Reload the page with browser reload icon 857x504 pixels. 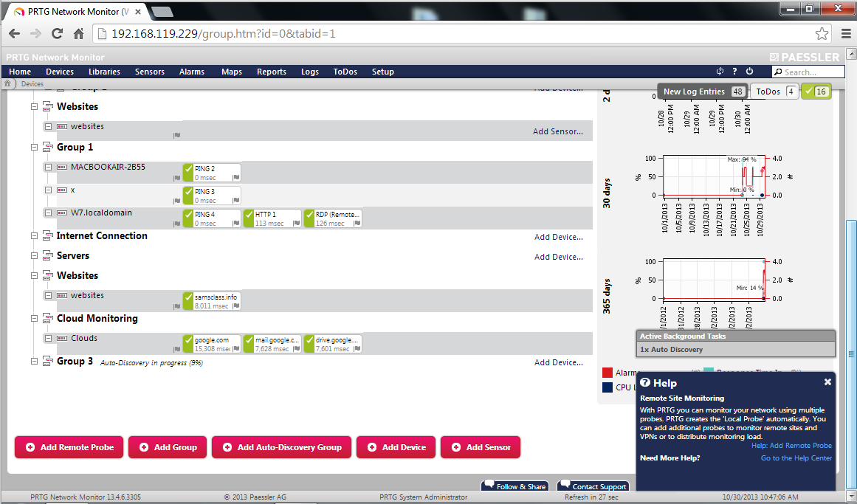(57, 34)
